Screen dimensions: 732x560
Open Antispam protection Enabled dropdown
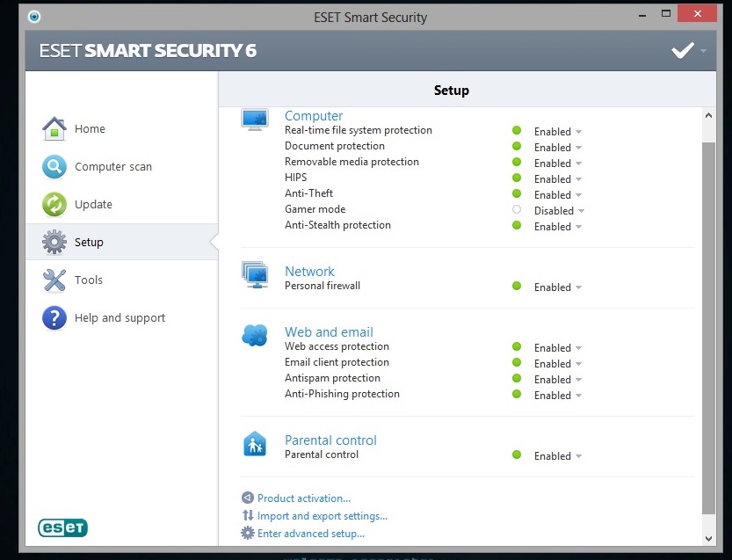[x=558, y=380]
